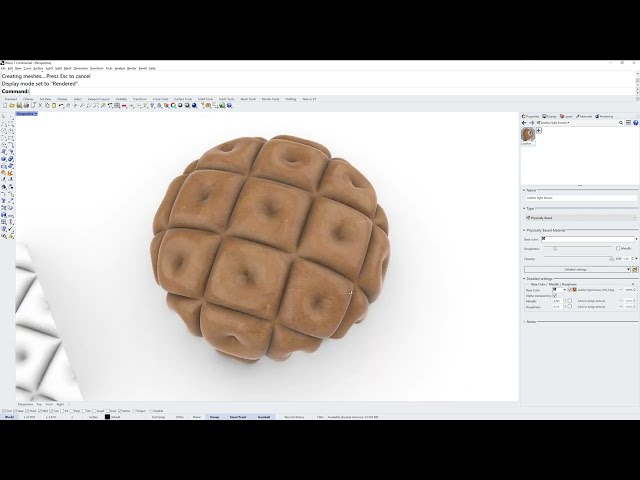Click the padlock Lock icon in toolbar
Viewport: 640px width, 480px height.
pos(159,105)
